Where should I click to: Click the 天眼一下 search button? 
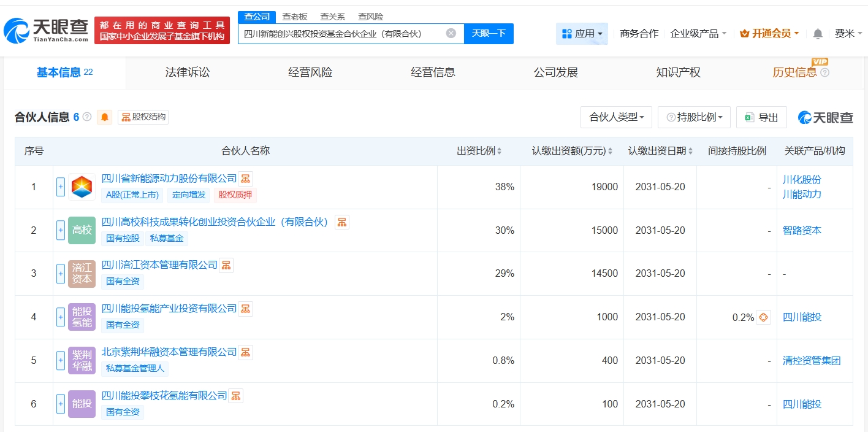point(489,34)
